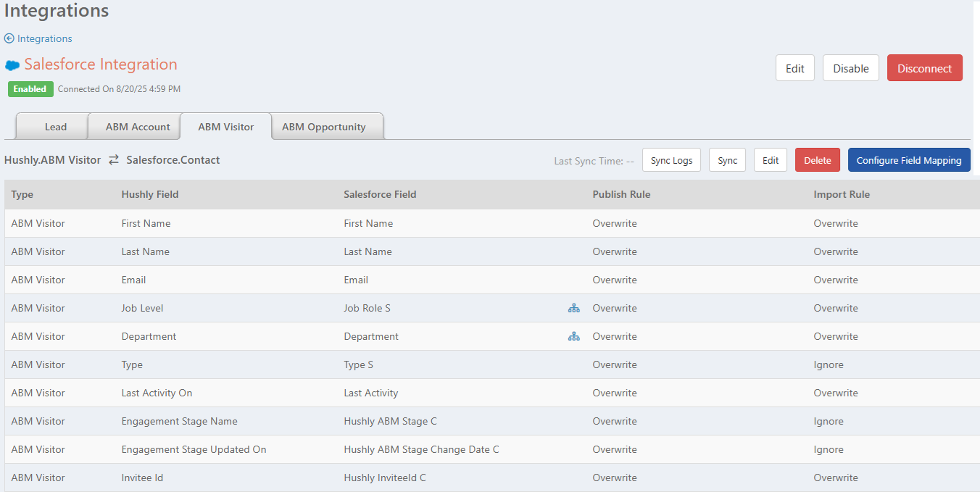This screenshot has width=980, height=492.
Task: Click the mapping Edit button beside Delete
Action: coord(771,160)
